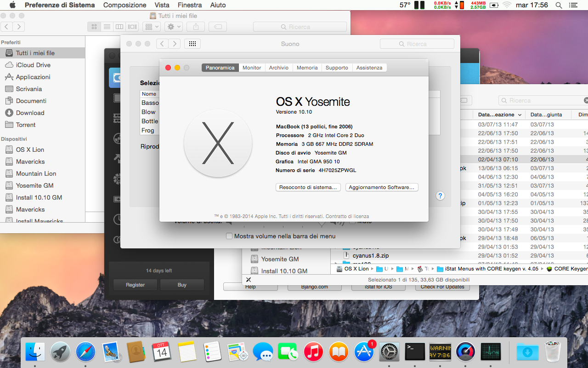Open Activity Monitor graph icon in Dock

click(491, 352)
